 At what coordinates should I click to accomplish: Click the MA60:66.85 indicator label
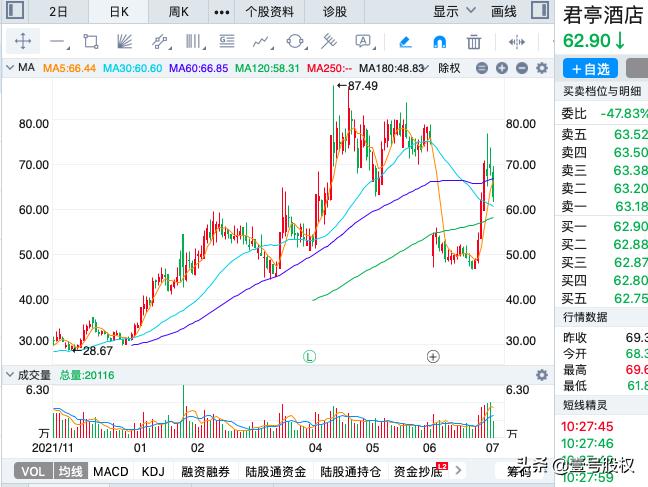(x=198, y=68)
